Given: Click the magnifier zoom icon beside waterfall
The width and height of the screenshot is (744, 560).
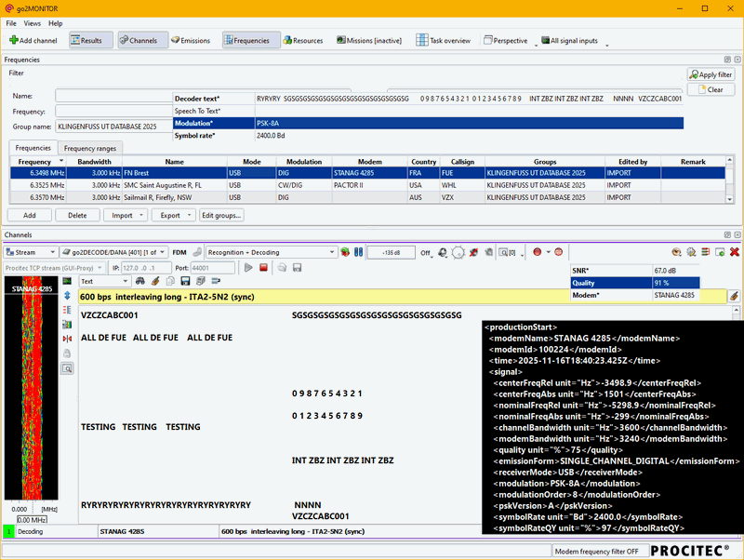Looking at the screenshot, I should click(x=67, y=368).
